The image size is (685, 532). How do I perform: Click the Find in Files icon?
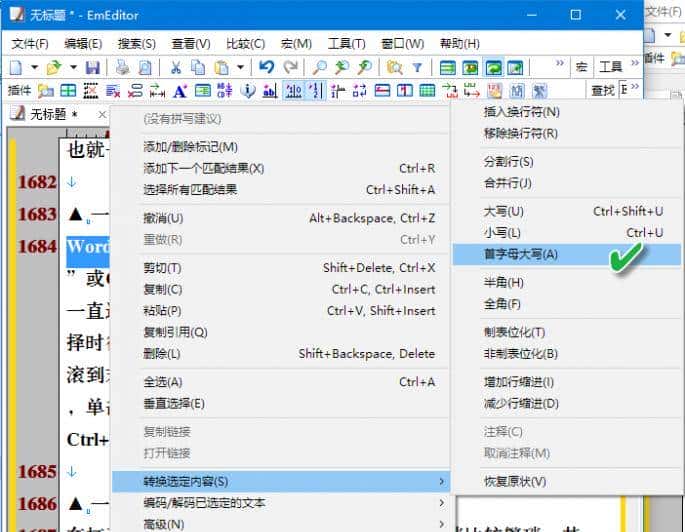[x=394, y=67]
